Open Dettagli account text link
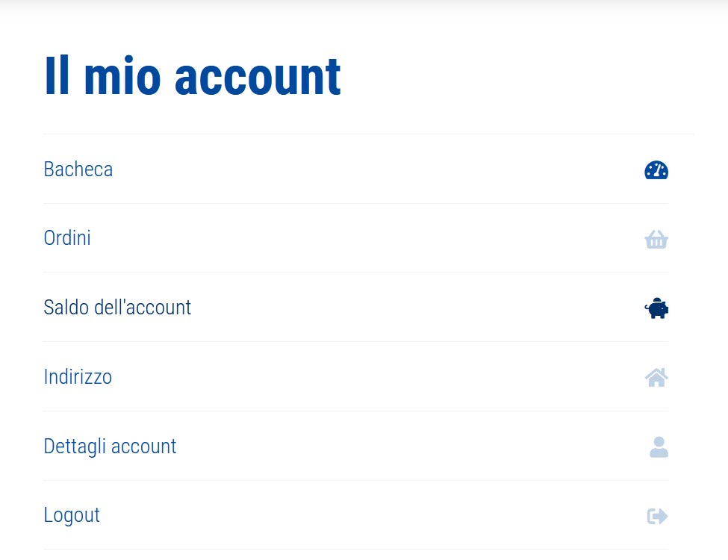Image resolution: width=728 pixels, height=560 pixels. (x=110, y=447)
